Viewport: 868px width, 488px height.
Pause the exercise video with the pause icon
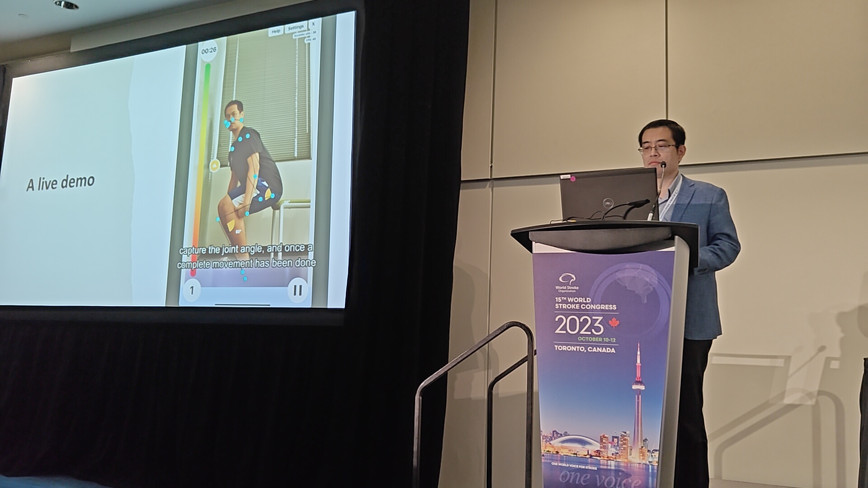pos(298,290)
